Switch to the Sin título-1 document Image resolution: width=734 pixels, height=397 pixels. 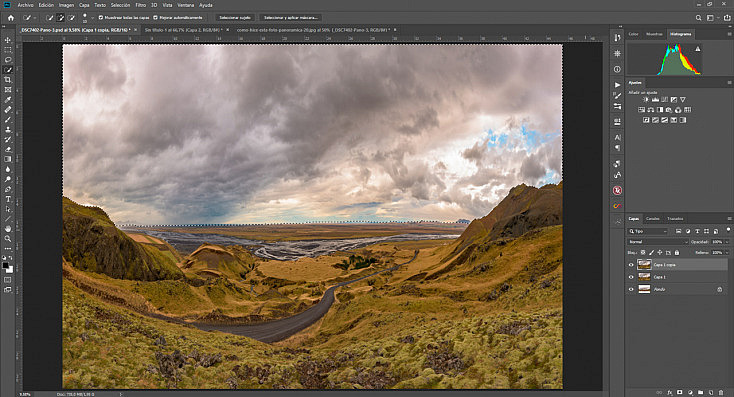pyautogui.click(x=183, y=29)
